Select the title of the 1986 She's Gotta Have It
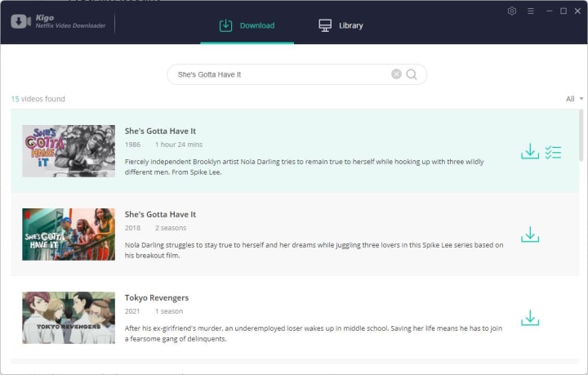Screen dimensions: 588x375 point(161,131)
